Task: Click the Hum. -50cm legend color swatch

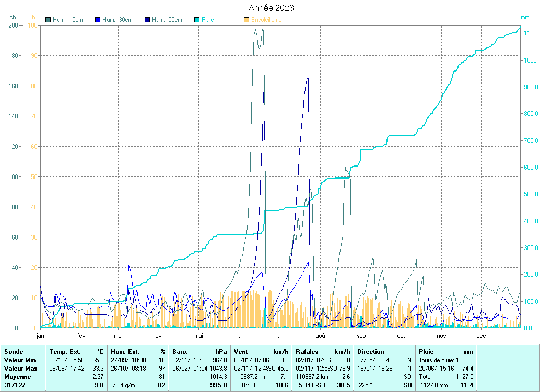Action: pyautogui.click(x=155, y=20)
